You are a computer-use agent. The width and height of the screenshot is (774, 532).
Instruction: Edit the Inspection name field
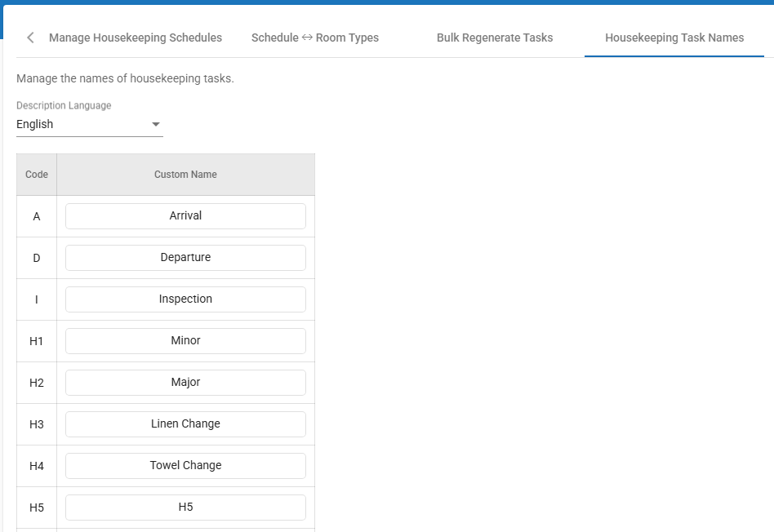point(185,299)
